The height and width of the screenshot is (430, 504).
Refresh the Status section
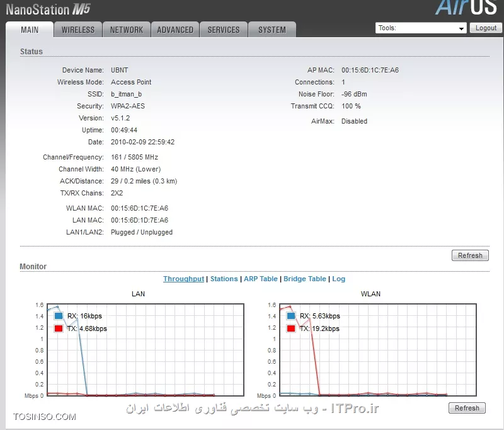pos(470,255)
